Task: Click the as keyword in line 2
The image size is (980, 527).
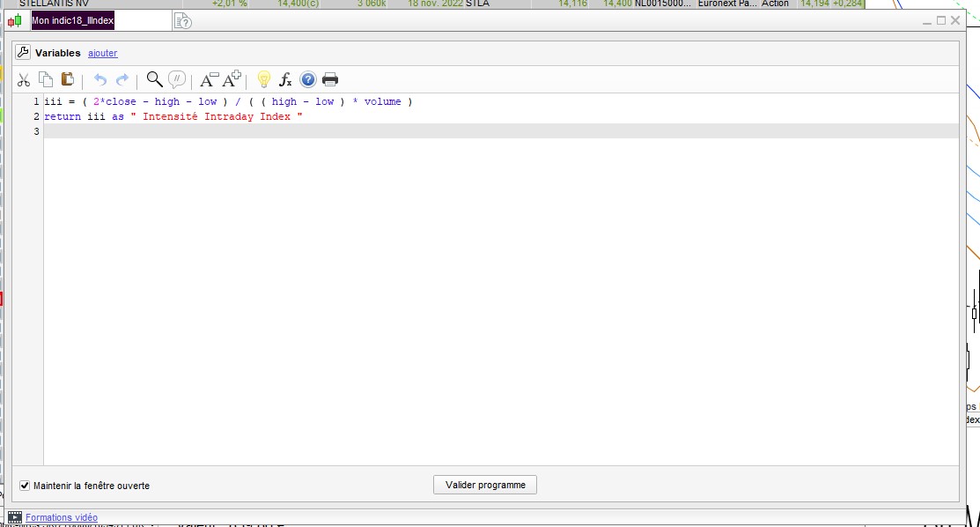Action: tap(118, 116)
